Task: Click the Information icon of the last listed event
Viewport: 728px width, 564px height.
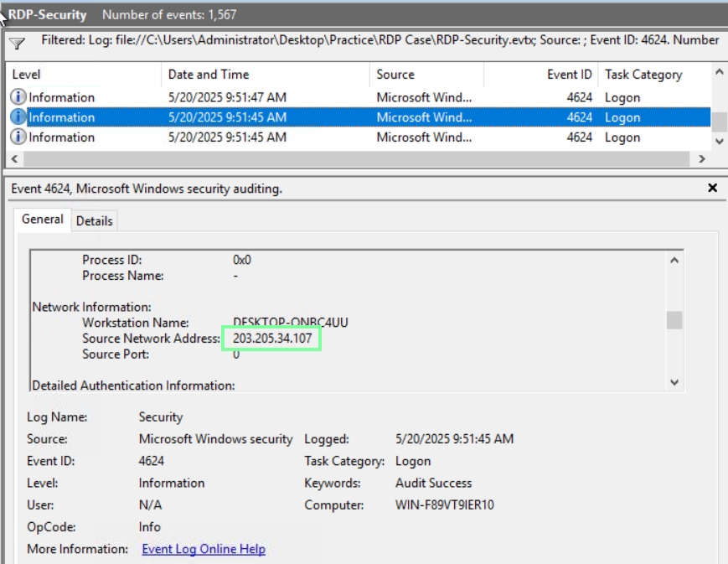Action: [x=18, y=137]
